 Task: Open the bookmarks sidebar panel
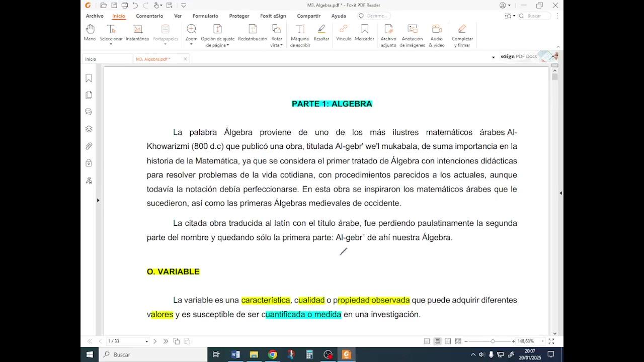89,78
